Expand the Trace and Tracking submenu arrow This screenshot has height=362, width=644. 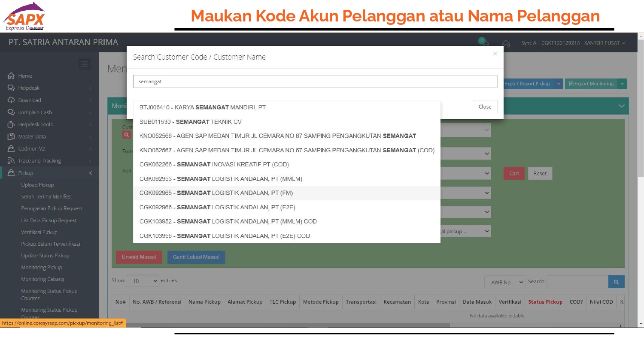[x=91, y=161]
